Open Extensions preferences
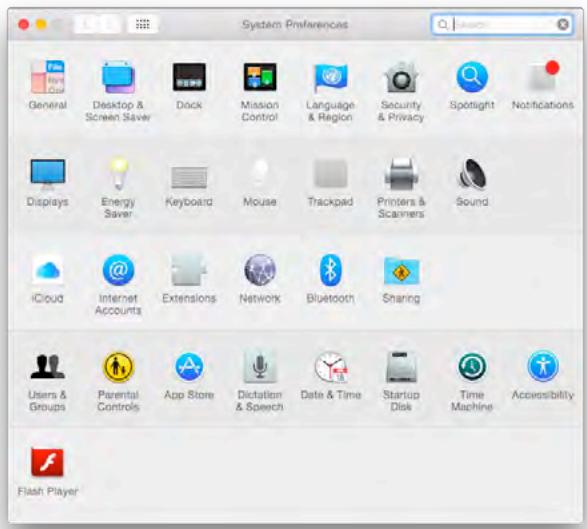Image resolution: width=587 pixels, height=529 pixels. click(x=189, y=270)
